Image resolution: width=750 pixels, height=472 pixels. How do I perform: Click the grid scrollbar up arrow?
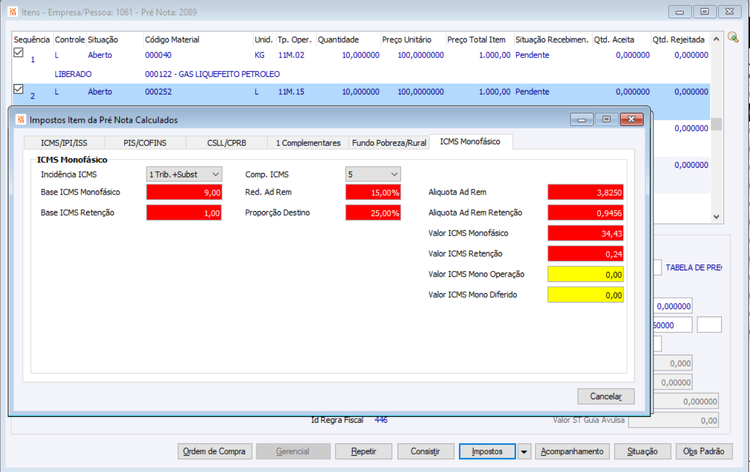(x=716, y=39)
